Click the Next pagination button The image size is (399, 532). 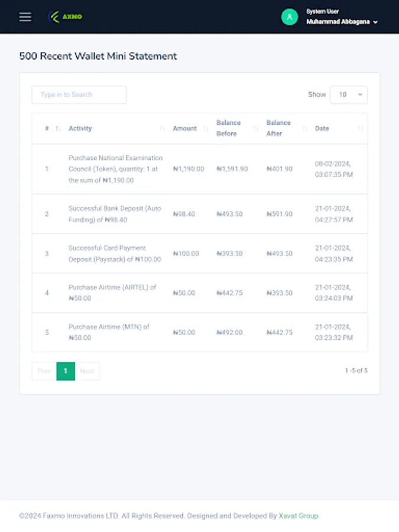point(87,371)
